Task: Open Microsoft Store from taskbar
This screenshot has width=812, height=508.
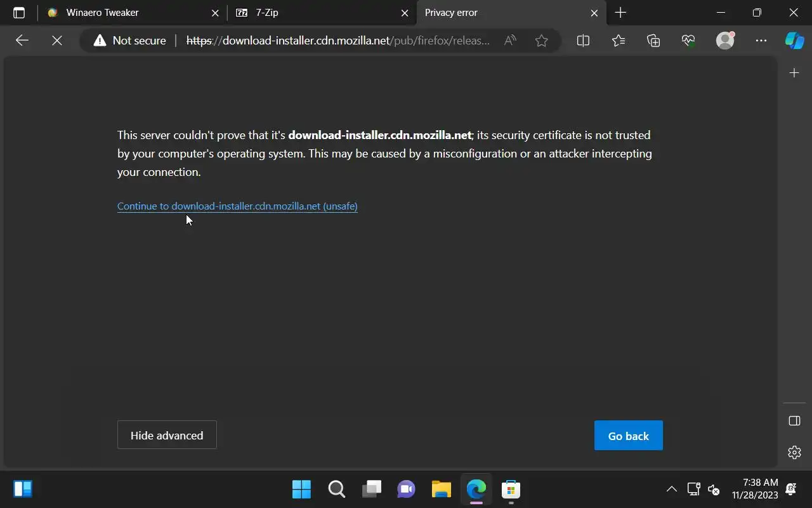Action: pyautogui.click(x=511, y=489)
